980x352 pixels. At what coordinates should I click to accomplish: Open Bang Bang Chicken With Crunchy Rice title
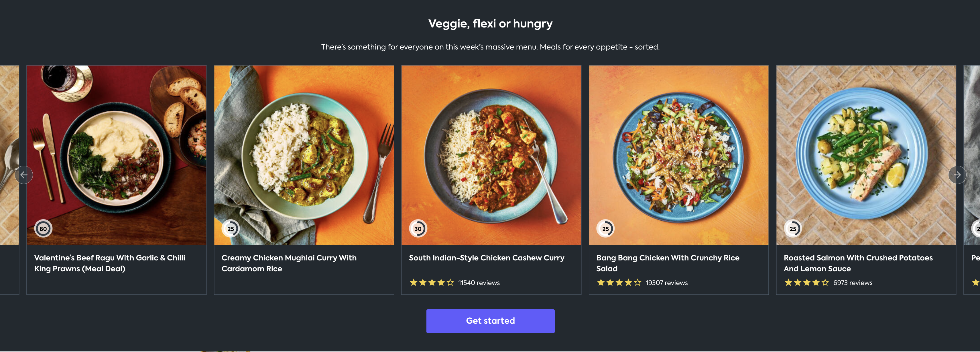click(668, 263)
